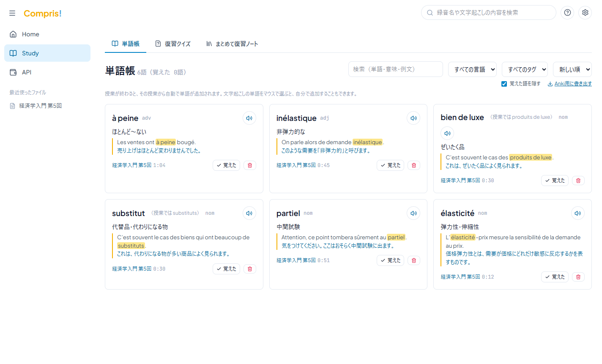The height and width of the screenshot is (364, 602).
Task: Go to Home in the sidebar
Action: pyautogui.click(x=47, y=34)
